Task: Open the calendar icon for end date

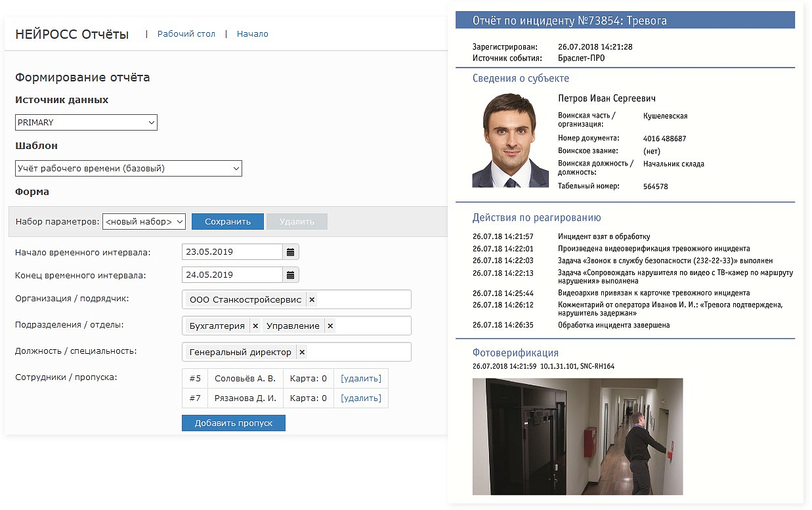Action: pyautogui.click(x=290, y=274)
